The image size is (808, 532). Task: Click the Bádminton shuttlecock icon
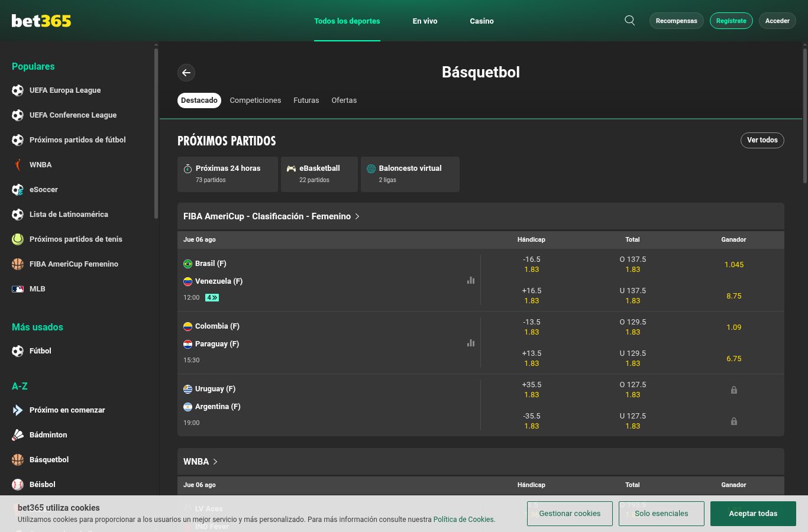click(x=18, y=435)
